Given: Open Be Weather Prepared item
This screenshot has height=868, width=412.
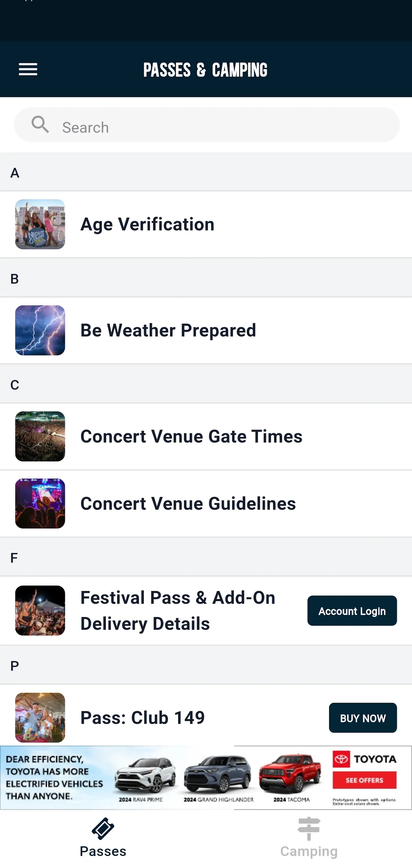Looking at the screenshot, I should coord(168,330).
